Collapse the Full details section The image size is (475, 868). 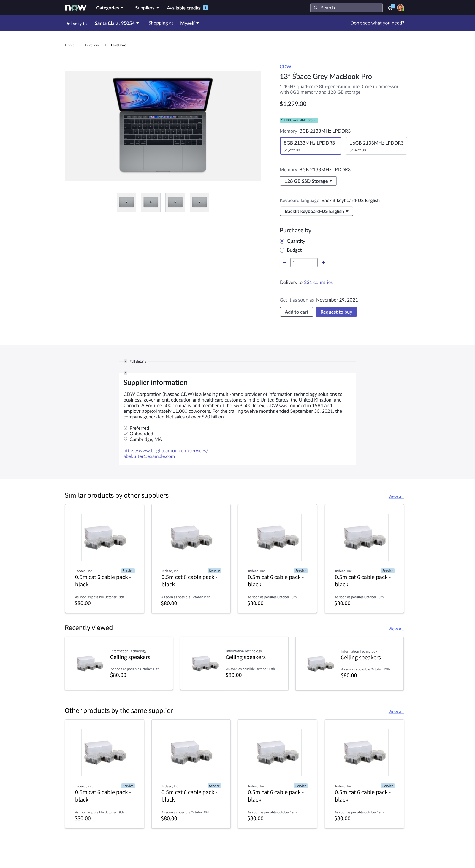[125, 361]
